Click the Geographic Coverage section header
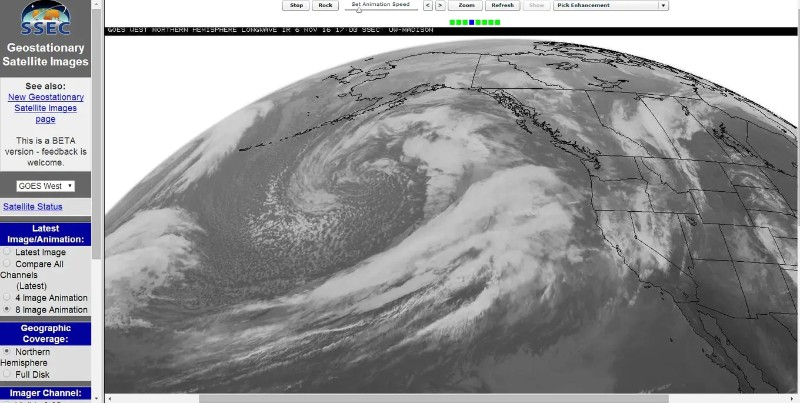 (x=45, y=334)
